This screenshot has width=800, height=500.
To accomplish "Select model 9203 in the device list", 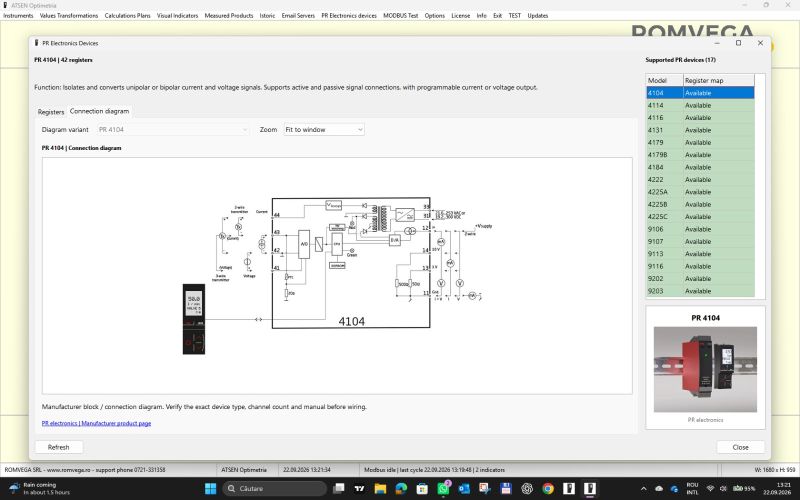I will pyautogui.click(x=700, y=291).
